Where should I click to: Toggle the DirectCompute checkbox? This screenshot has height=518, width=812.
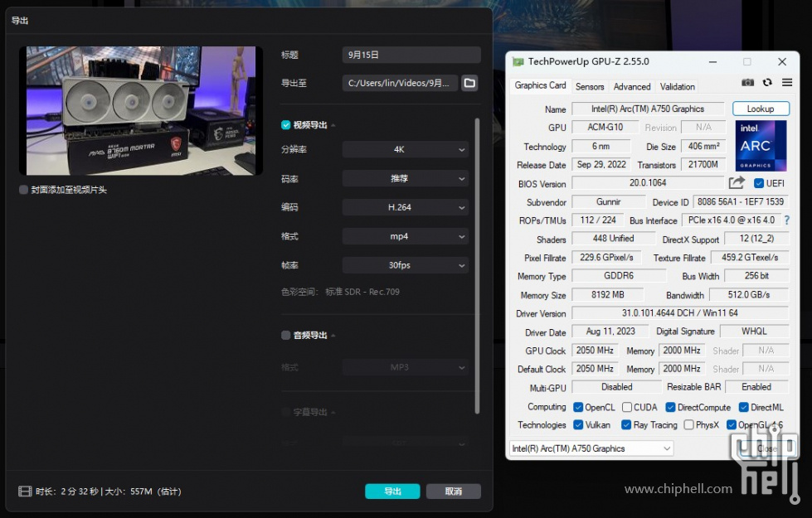pos(671,407)
